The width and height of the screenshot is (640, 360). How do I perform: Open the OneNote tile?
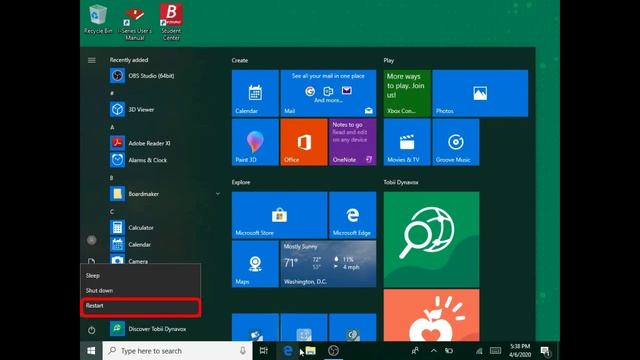pos(353,142)
